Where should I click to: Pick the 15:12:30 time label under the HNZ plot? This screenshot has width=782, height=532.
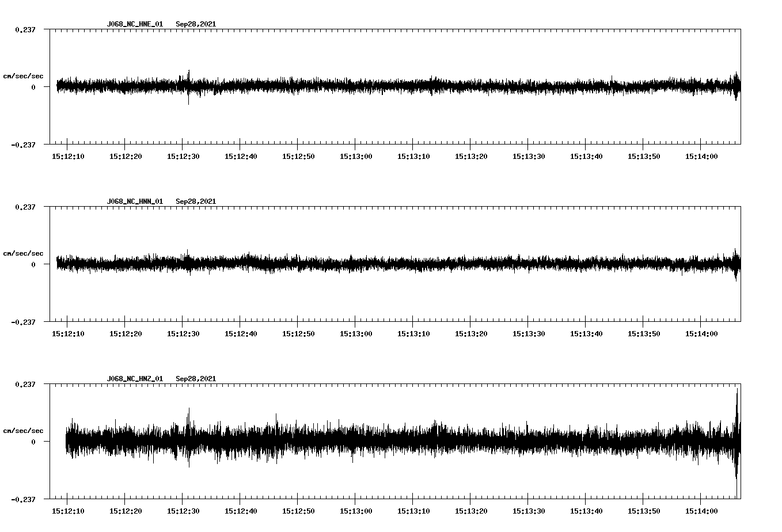pos(183,511)
